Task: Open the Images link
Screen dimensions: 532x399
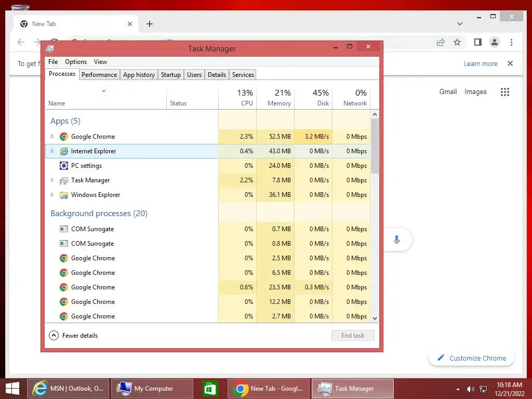Action: [x=475, y=91]
